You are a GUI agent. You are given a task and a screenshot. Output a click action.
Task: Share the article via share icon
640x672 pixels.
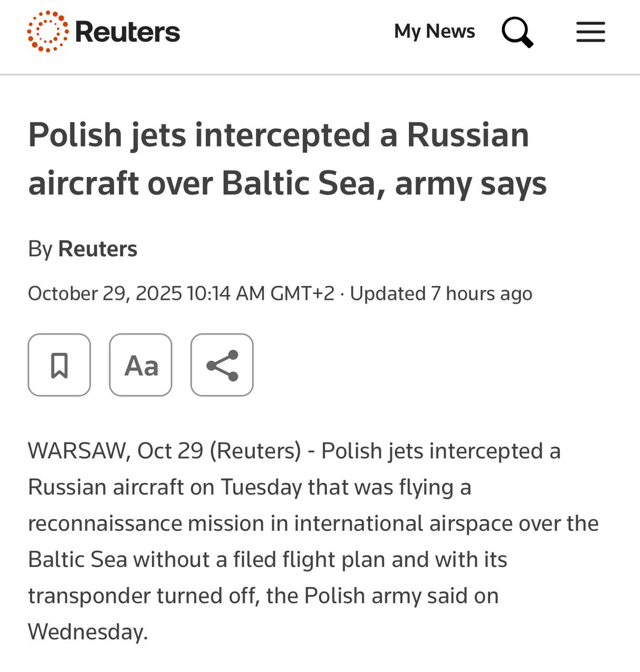click(222, 365)
